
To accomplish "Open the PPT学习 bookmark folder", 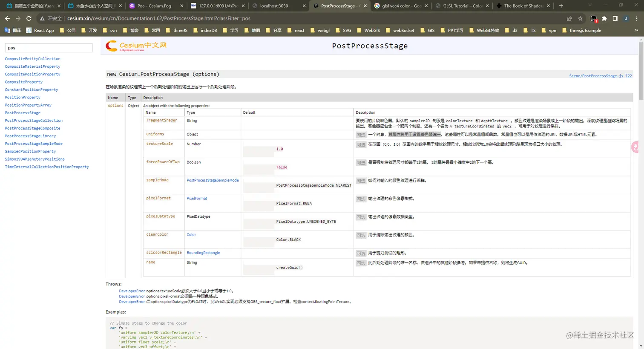I will click(x=451, y=30).
